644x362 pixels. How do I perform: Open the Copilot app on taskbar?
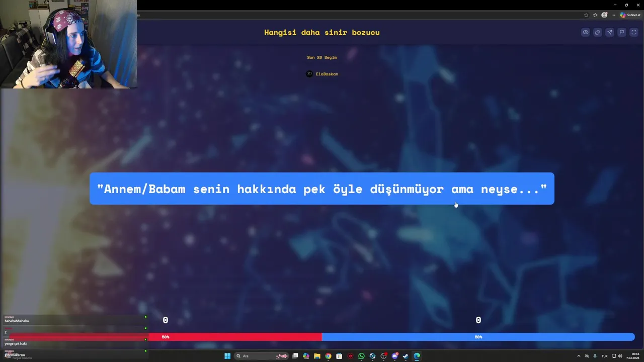[306, 356]
